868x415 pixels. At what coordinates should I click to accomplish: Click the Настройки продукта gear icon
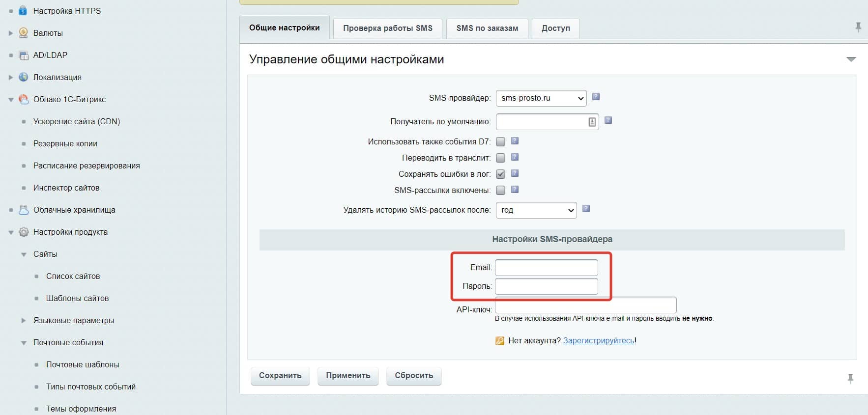[x=23, y=232]
